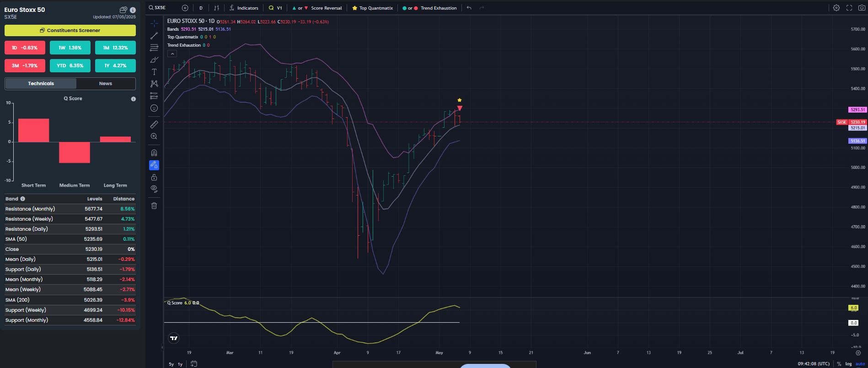Viewport: 868px width, 368px height.
Task: Click the cards icon beside Euro Stoxx 50 title
Action: pyautogui.click(x=123, y=10)
